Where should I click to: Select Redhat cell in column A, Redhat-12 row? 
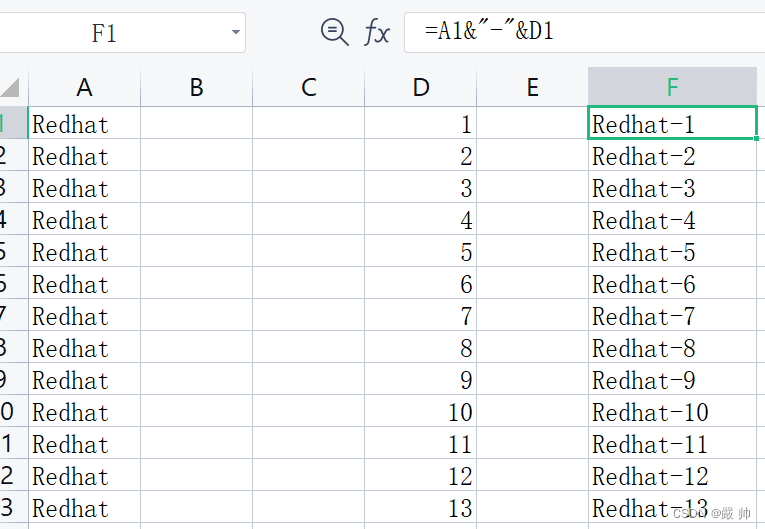tap(84, 475)
